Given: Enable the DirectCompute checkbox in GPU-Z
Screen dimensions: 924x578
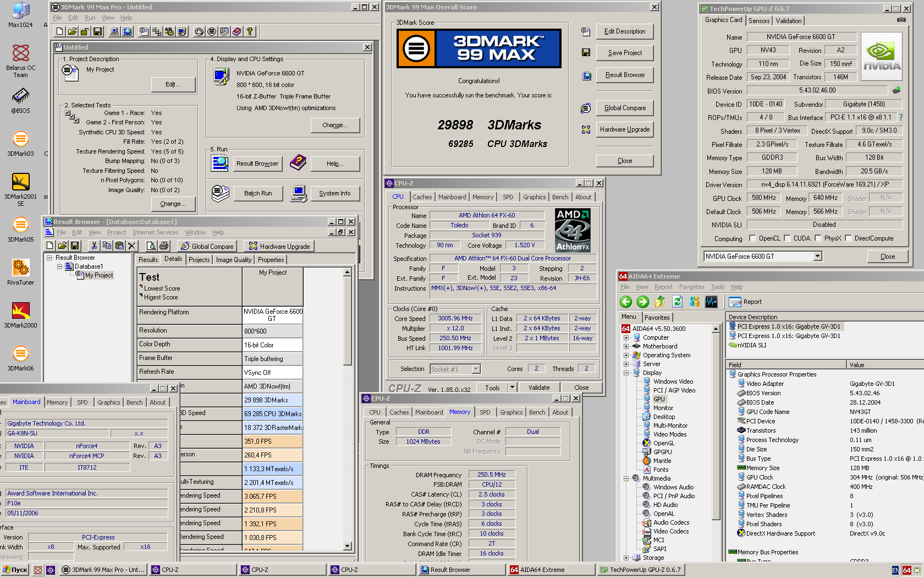Looking at the screenshot, I should pos(848,238).
